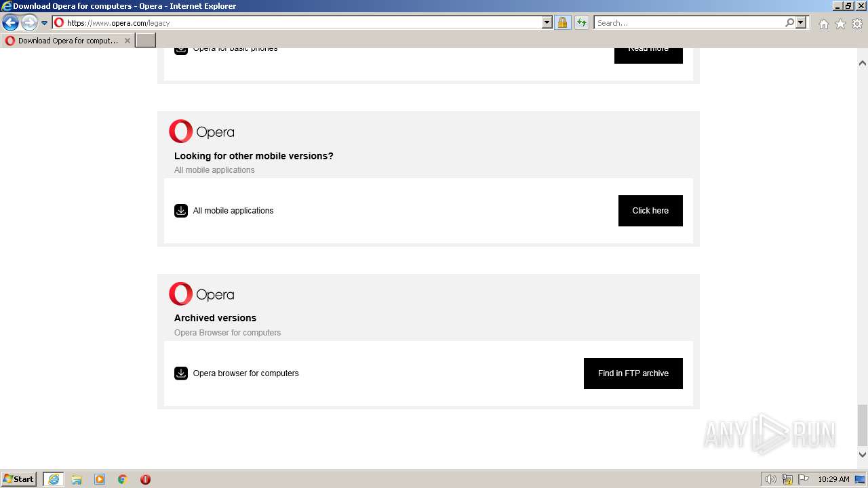Viewport: 868px width, 488px height.
Task: Click the All mobile applications row text
Action: pyautogui.click(x=233, y=211)
